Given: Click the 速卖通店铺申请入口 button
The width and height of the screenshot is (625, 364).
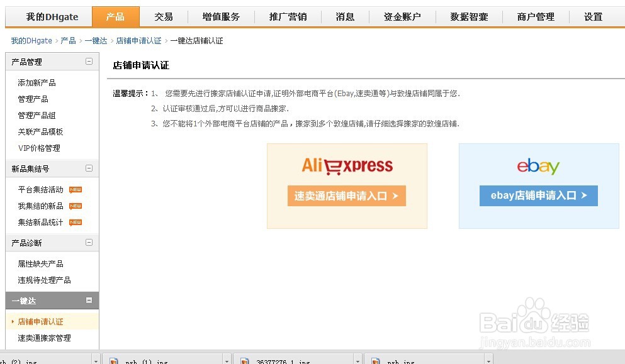Looking at the screenshot, I should [x=346, y=196].
